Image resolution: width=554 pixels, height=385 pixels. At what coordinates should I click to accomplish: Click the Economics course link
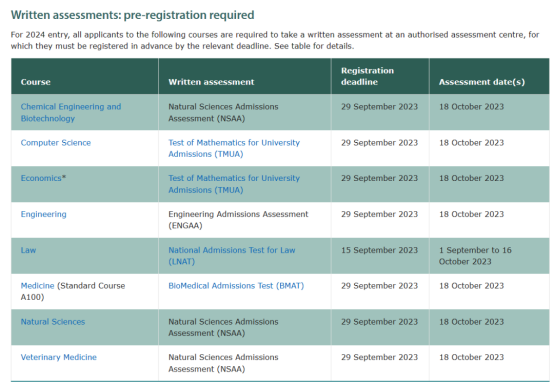[41, 178]
